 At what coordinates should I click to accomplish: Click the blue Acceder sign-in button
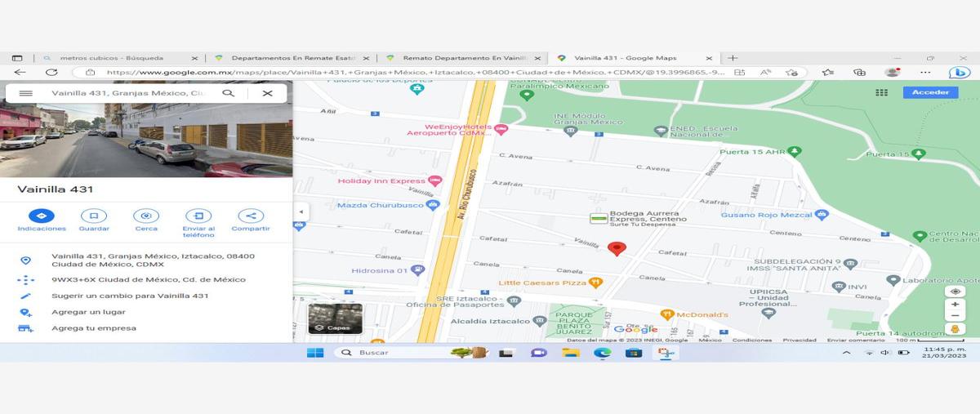[930, 92]
